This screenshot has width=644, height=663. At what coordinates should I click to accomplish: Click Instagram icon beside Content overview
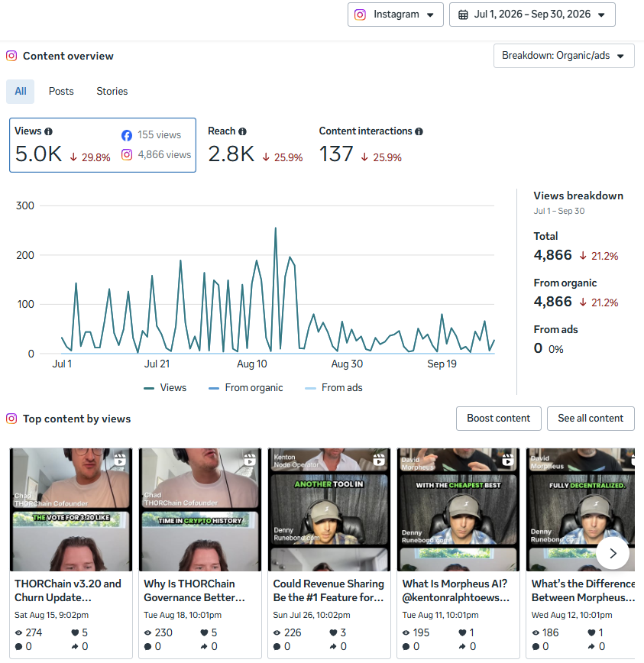[11, 56]
